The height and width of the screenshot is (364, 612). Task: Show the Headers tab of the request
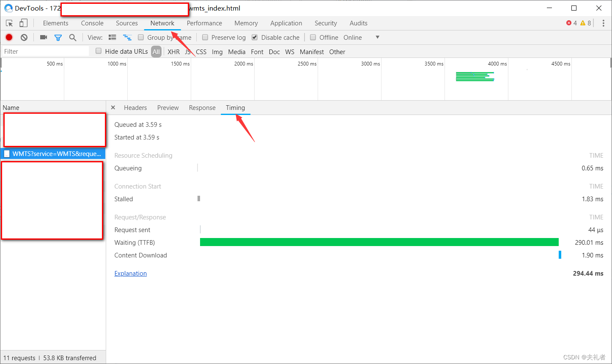pos(135,108)
